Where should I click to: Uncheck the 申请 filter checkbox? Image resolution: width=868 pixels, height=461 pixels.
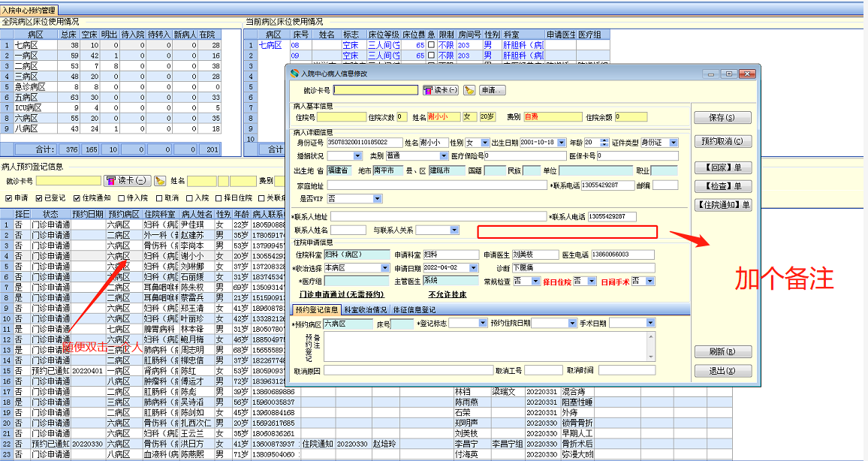pyautogui.click(x=8, y=198)
